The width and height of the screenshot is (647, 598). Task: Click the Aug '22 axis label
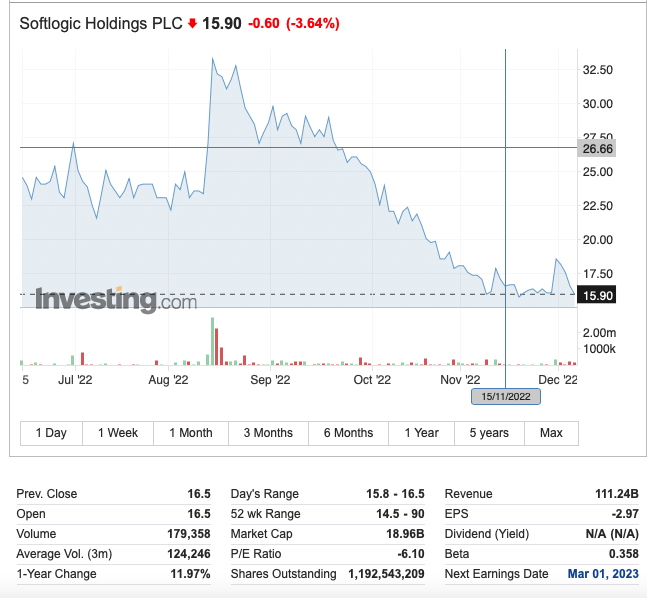(168, 380)
